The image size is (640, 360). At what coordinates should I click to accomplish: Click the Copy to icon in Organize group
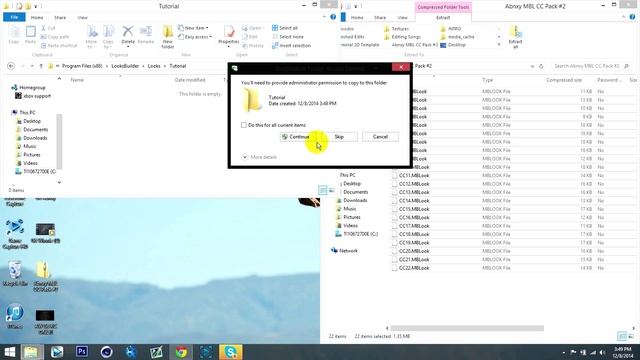[108, 37]
